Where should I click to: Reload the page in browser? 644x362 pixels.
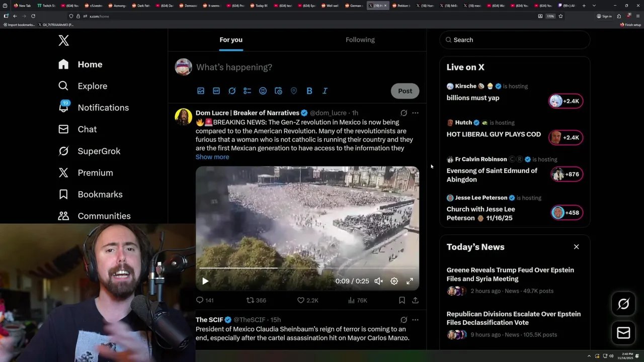[33, 16]
